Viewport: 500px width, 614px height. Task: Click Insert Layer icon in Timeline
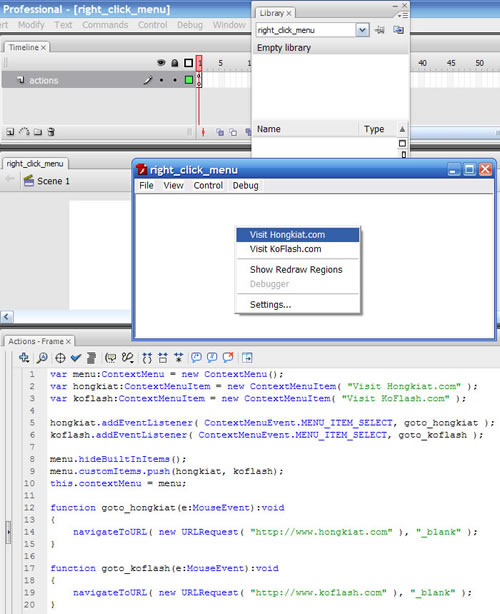tap(10, 132)
